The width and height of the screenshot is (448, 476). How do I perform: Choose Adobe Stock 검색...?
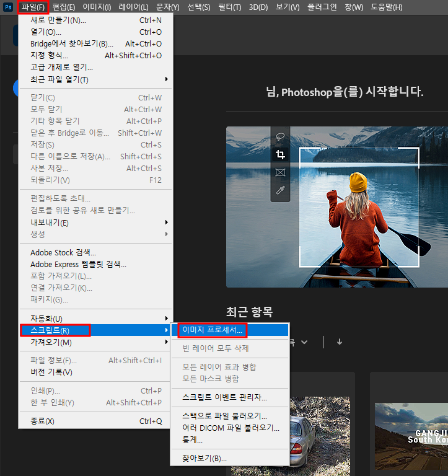coord(95,253)
